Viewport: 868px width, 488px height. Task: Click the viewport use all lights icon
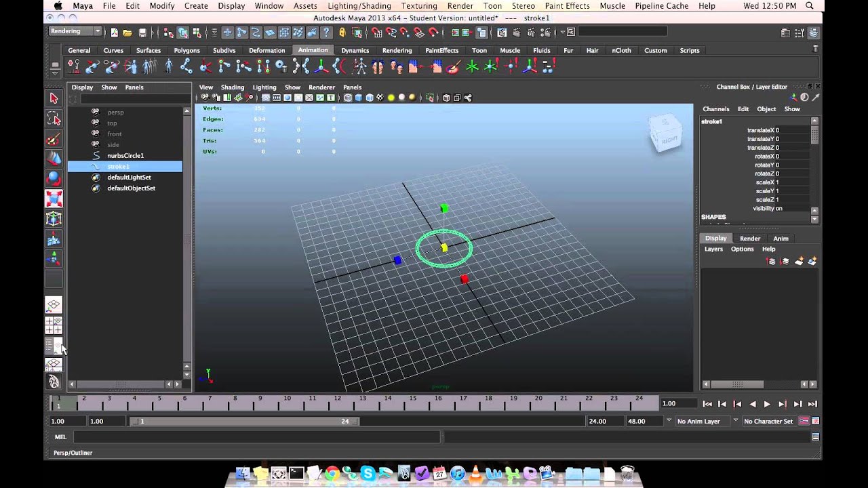pyautogui.click(x=391, y=98)
